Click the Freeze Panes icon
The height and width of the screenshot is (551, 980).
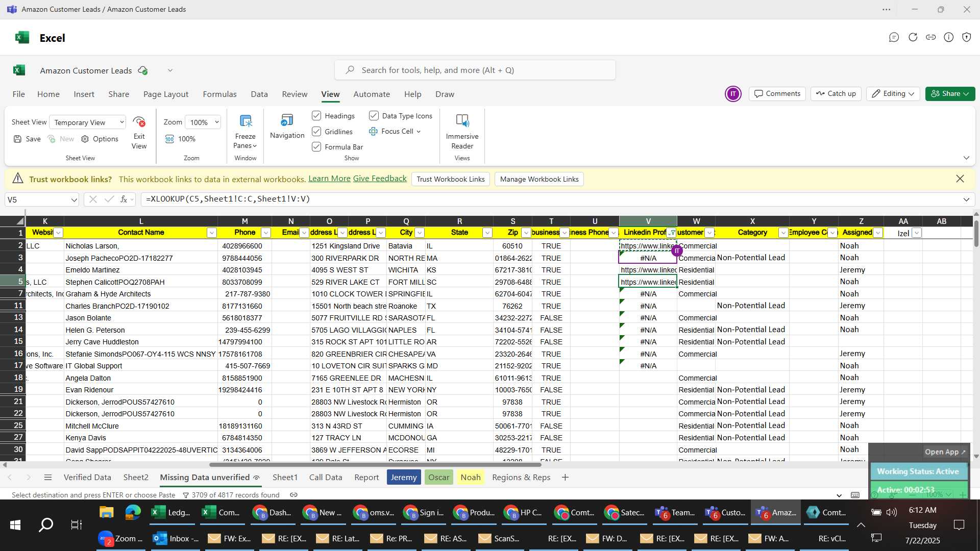(x=246, y=121)
